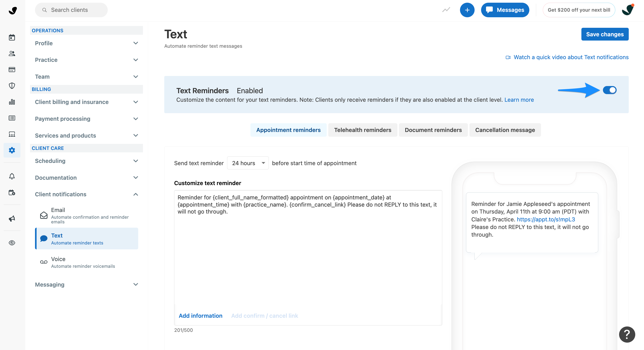Screen dimensions: 644x350
Task: Switch to Document reminders tab
Action: (x=433, y=130)
